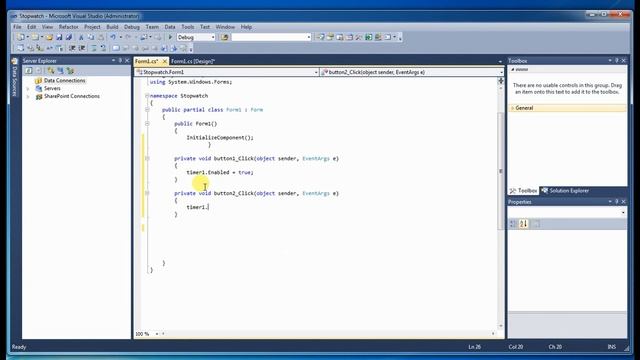Click the Data Sources side tab icon
Viewport: 640px width, 360px height.
[x=15, y=62]
